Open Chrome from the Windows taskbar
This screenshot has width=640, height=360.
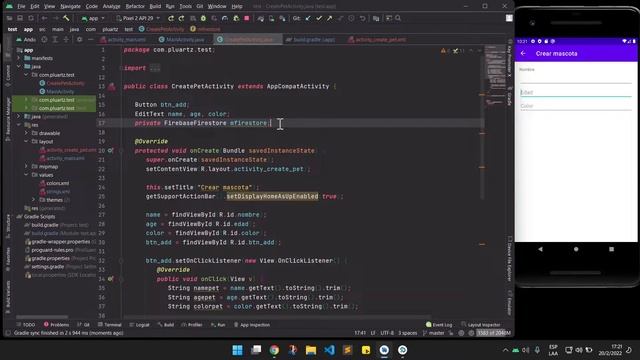point(274,350)
